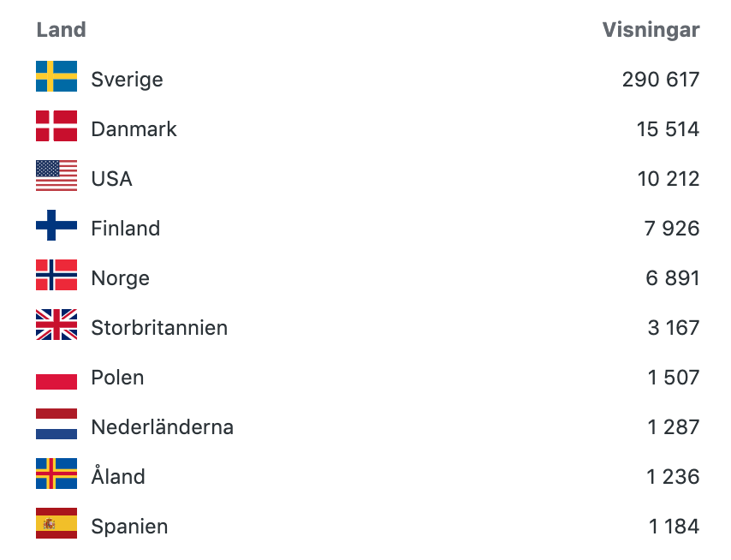This screenshot has width=731, height=560.
Task: Click the Netherlands flag icon
Action: tap(56, 424)
